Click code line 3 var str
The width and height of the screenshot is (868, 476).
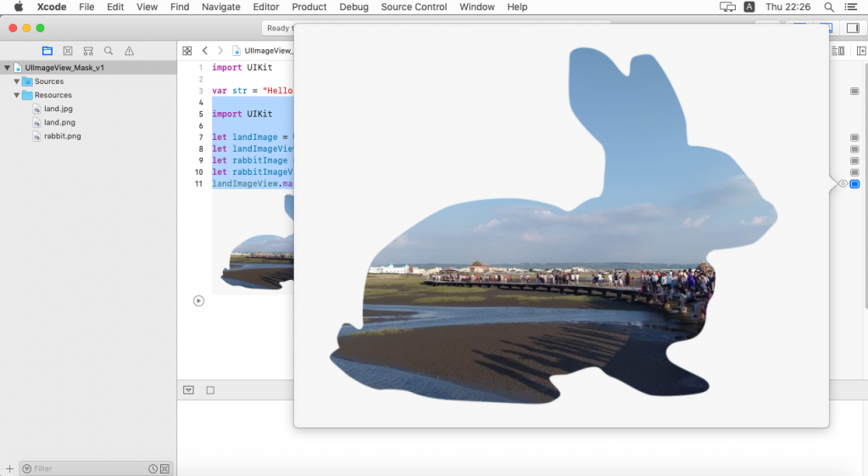click(252, 91)
